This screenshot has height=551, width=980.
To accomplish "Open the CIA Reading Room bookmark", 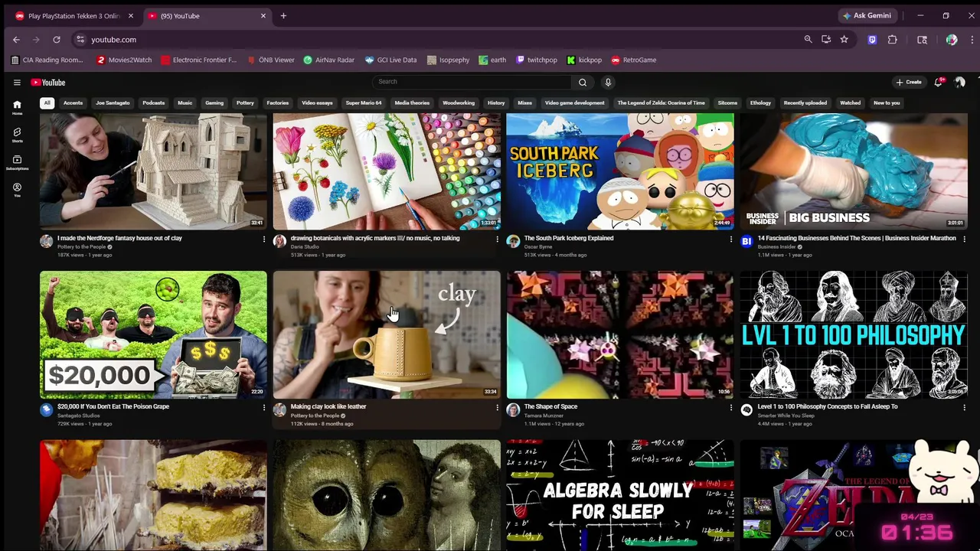I will pyautogui.click(x=47, y=60).
